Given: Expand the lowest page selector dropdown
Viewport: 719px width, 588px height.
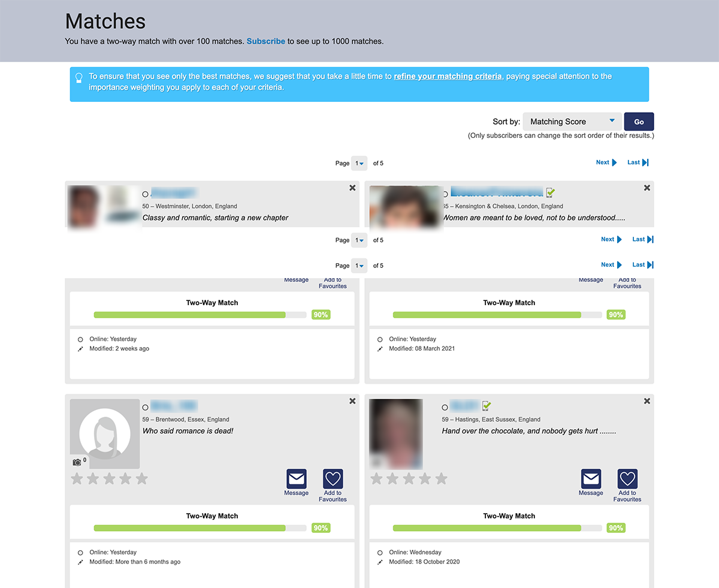Looking at the screenshot, I should [x=359, y=266].
